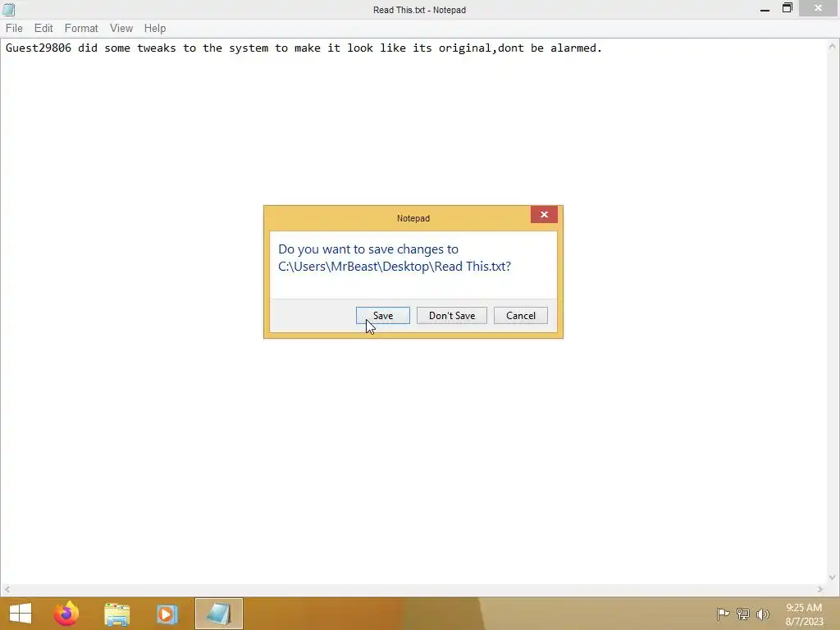The height and width of the screenshot is (630, 840).
Task: Close the Notepad save dialog
Action: pyautogui.click(x=544, y=215)
